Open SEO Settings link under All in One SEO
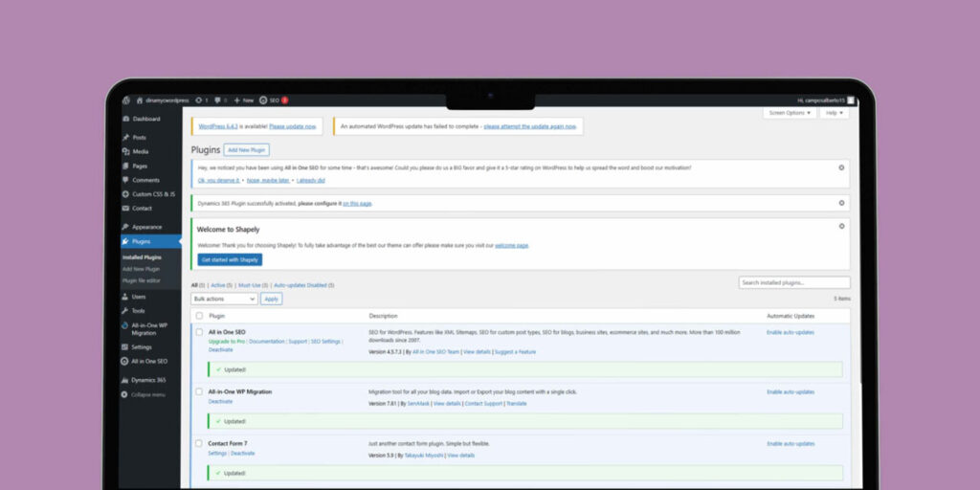The width and height of the screenshot is (980, 490). click(x=325, y=342)
